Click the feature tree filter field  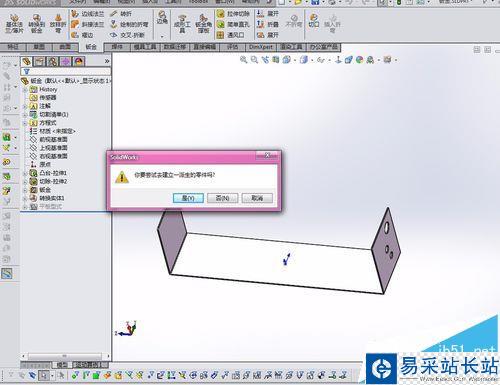[x=65, y=72]
